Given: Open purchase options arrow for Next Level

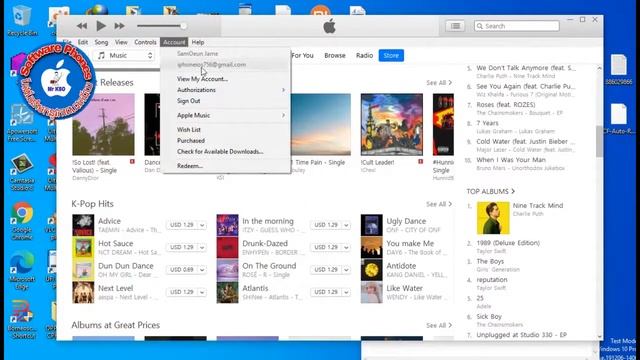Looking at the screenshot, I should [202, 292].
